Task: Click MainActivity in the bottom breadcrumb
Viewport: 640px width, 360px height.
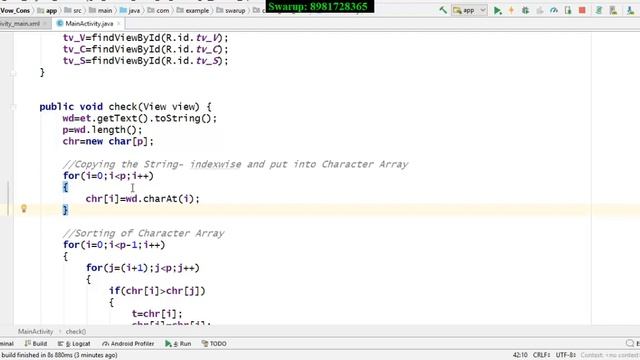Action: click(x=36, y=331)
